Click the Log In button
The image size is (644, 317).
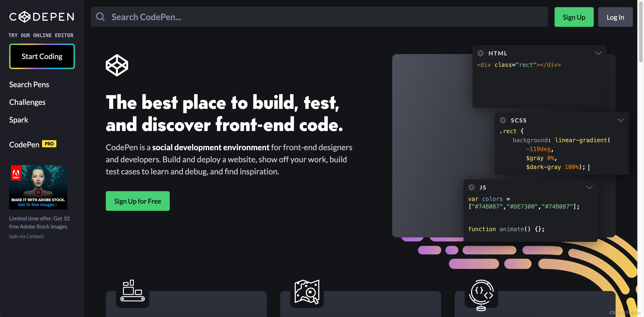(615, 17)
